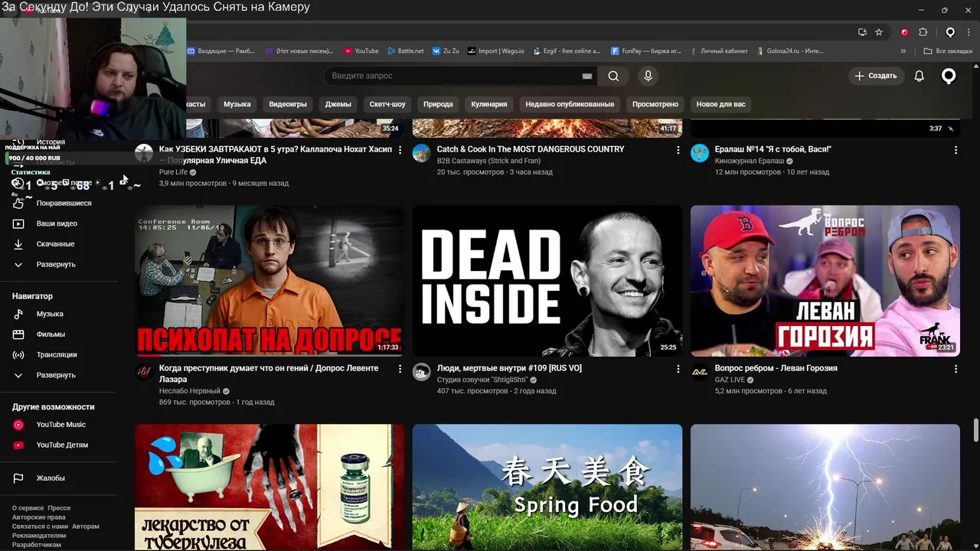Click the page vertical scrollbar thumb
Viewport: 980px width, 551px height.
tap(975, 429)
